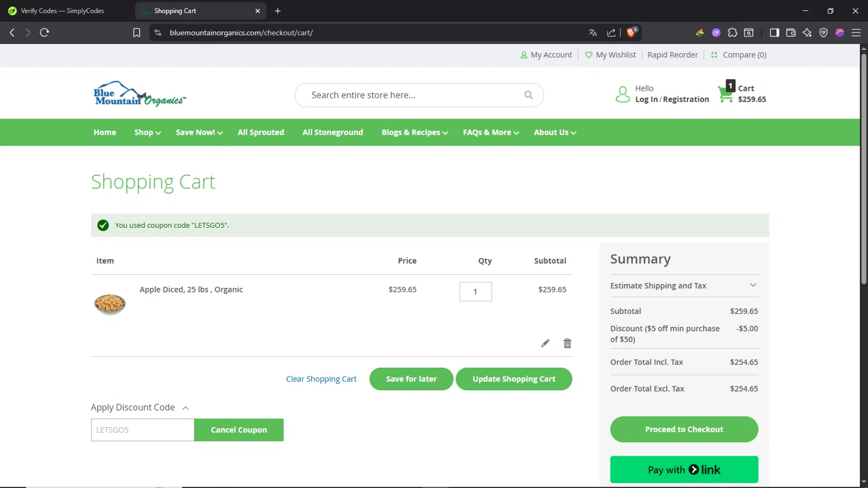Open All Stoneground menu item
868x488 pixels.
coord(333,132)
